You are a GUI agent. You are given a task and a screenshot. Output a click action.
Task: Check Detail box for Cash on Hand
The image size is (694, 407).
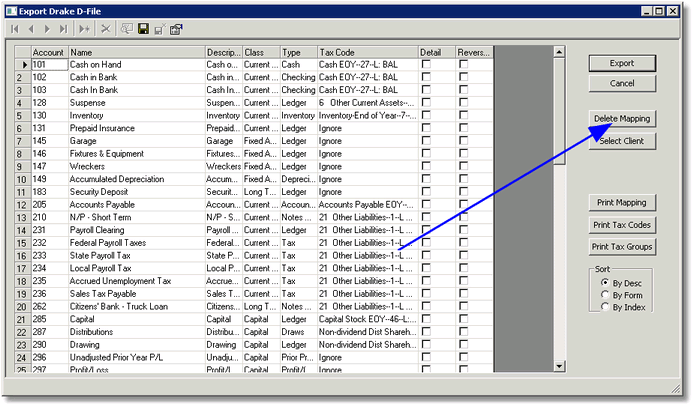click(426, 64)
